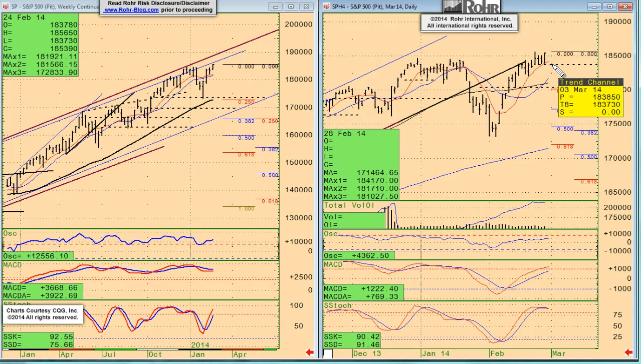Click the Rohr logo at the top
The image size is (641, 364).
pyautogui.click(x=471, y=7)
